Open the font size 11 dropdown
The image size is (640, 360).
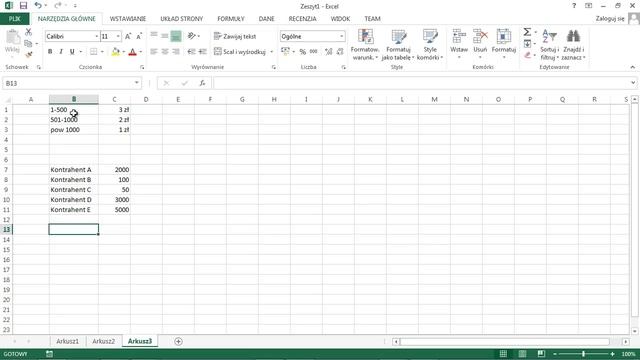pyautogui.click(x=118, y=36)
